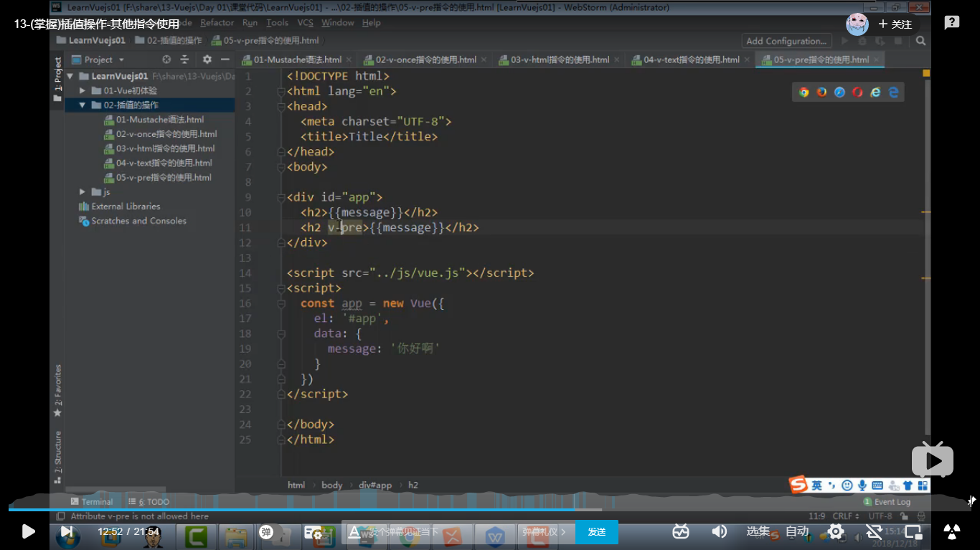Click the IDE Run triangle icon
The image size is (980, 550).
tap(844, 41)
